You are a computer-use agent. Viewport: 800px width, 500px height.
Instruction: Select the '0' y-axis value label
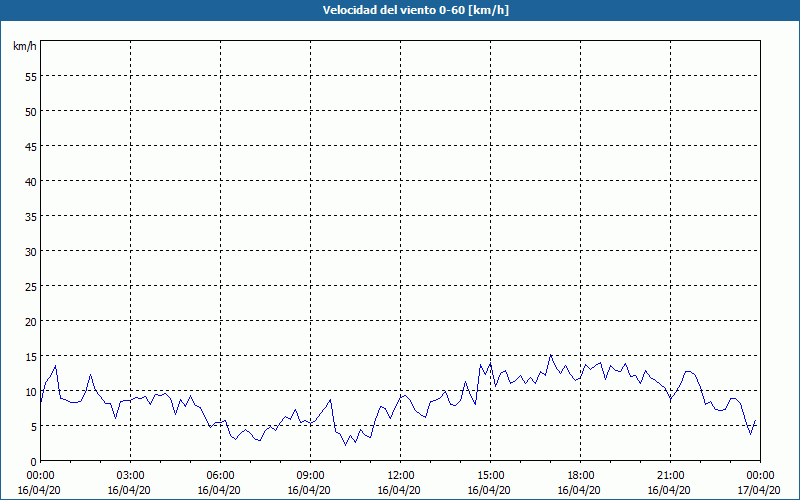tap(34, 462)
